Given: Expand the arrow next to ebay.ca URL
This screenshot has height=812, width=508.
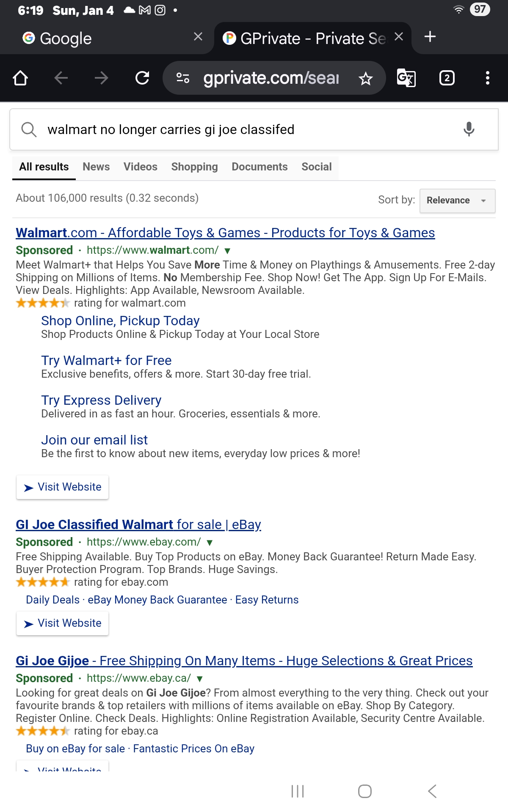Looking at the screenshot, I should tap(200, 679).
